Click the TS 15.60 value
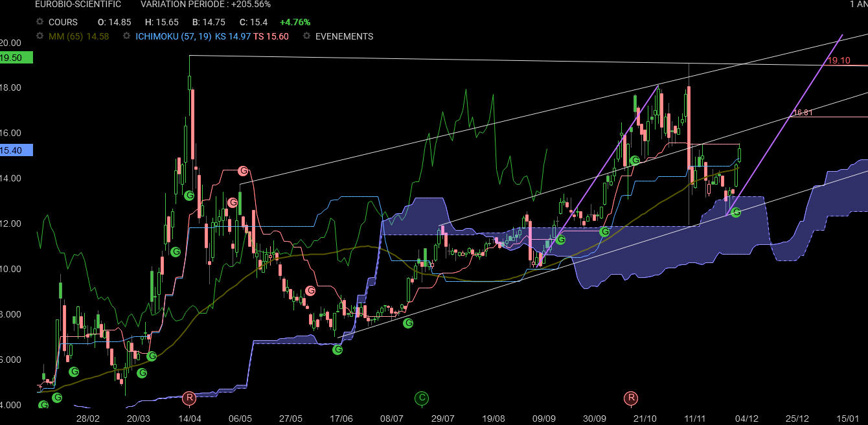The image size is (868, 425). pyautogui.click(x=271, y=36)
